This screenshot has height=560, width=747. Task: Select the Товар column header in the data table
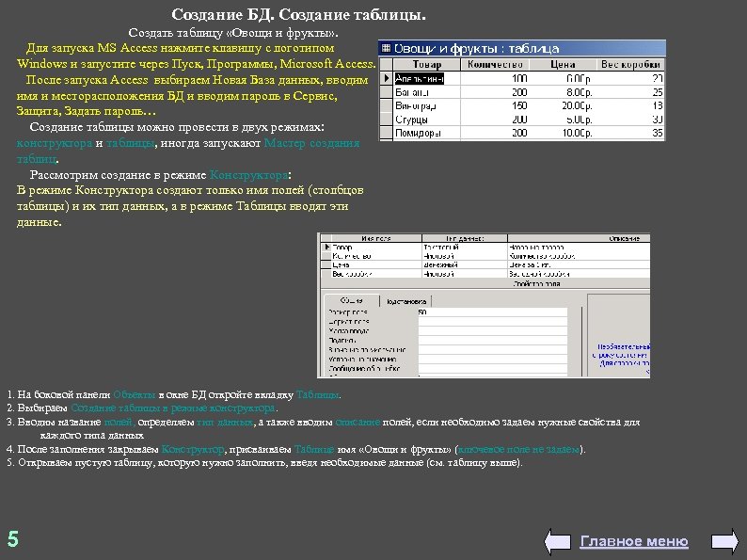pyautogui.click(x=426, y=64)
